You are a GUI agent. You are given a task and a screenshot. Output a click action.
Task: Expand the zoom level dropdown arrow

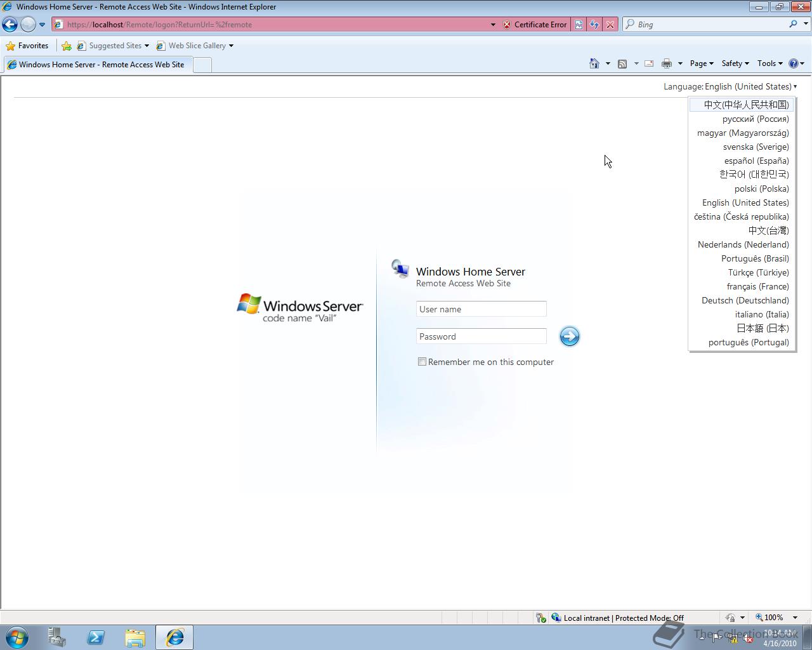(x=795, y=618)
